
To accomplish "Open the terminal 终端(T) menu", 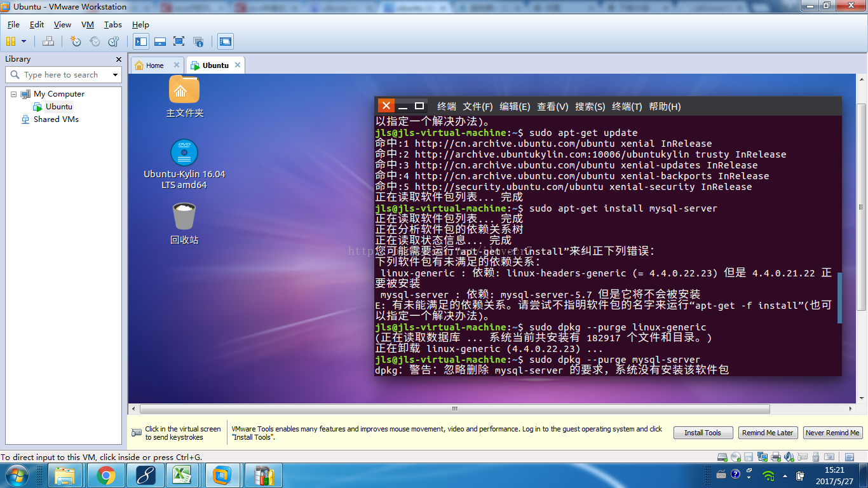I will [627, 107].
